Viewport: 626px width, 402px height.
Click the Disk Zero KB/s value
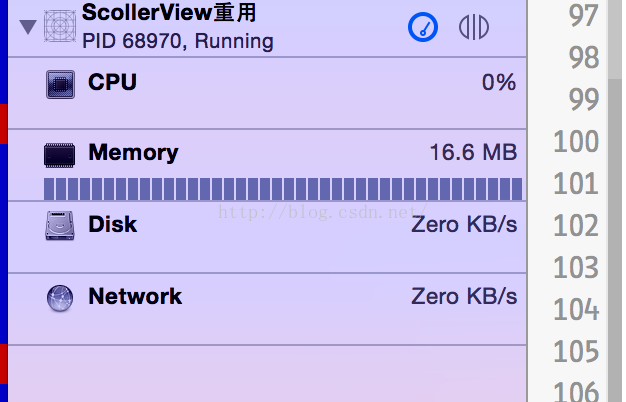(x=464, y=224)
